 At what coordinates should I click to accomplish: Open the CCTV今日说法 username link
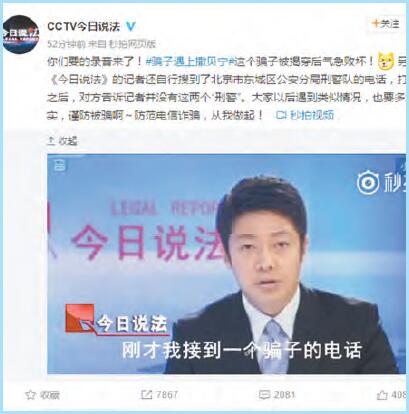click(x=84, y=27)
